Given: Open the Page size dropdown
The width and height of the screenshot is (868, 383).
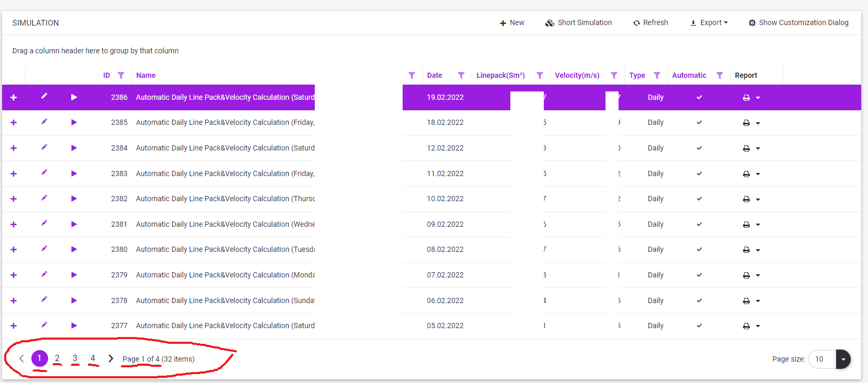Looking at the screenshot, I should pos(843,359).
